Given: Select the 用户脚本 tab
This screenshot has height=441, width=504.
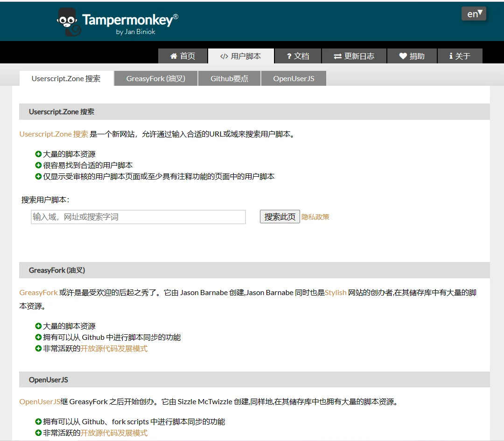Looking at the screenshot, I should click(x=241, y=56).
